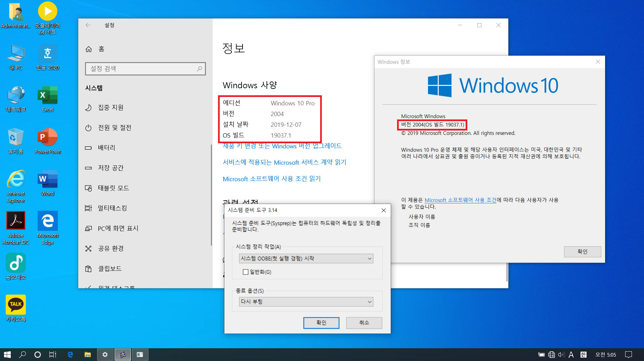
Task: Enable the 일반화(G) checkbox
Action: (246, 272)
